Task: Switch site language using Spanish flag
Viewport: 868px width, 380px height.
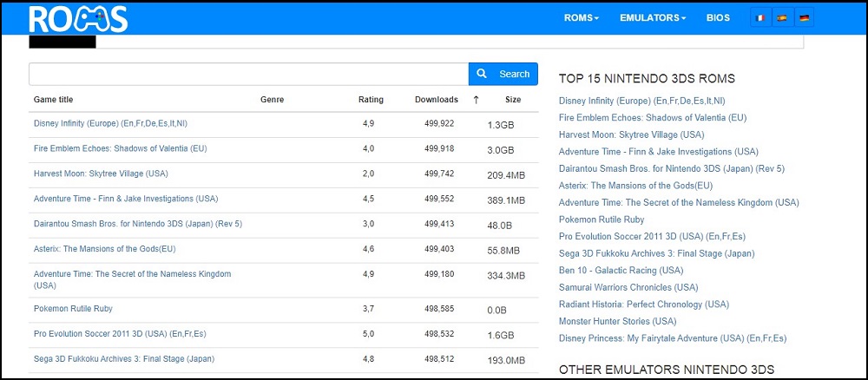Action: click(x=782, y=17)
